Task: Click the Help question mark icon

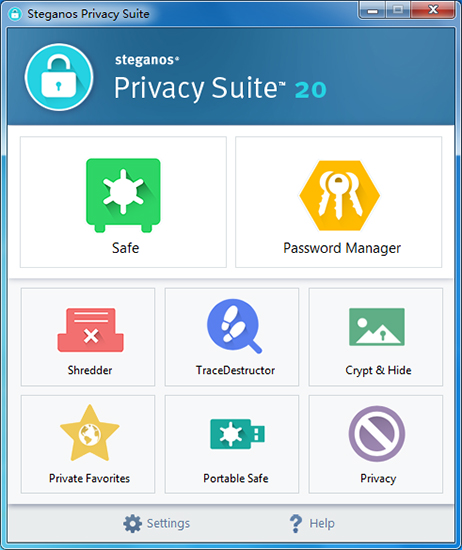Action: pyautogui.click(x=296, y=524)
